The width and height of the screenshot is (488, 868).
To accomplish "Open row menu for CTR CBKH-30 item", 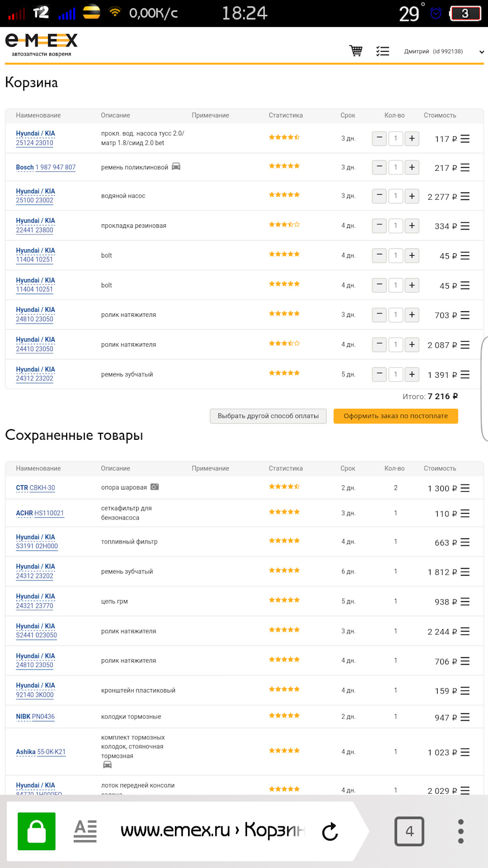I will click(x=465, y=488).
